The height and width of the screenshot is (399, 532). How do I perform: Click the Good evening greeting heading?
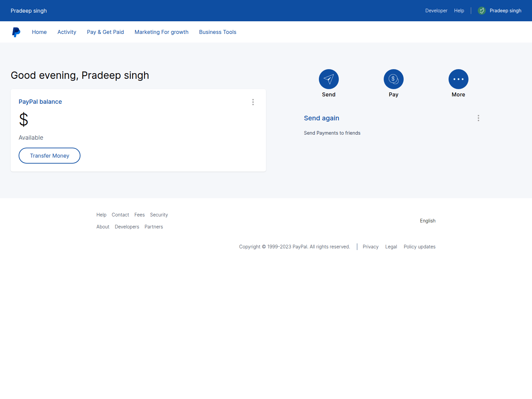tap(80, 75)
